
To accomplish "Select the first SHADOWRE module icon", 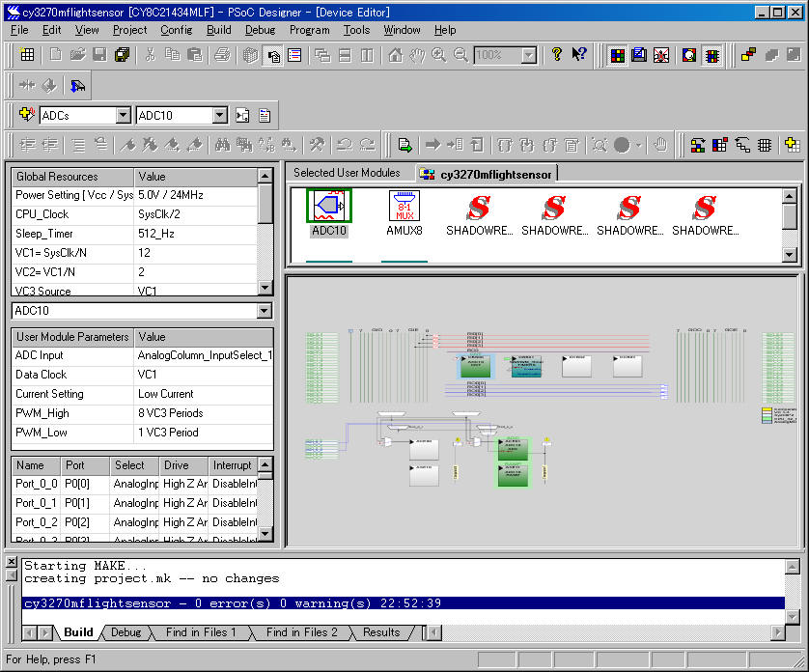I will [479, 208].
